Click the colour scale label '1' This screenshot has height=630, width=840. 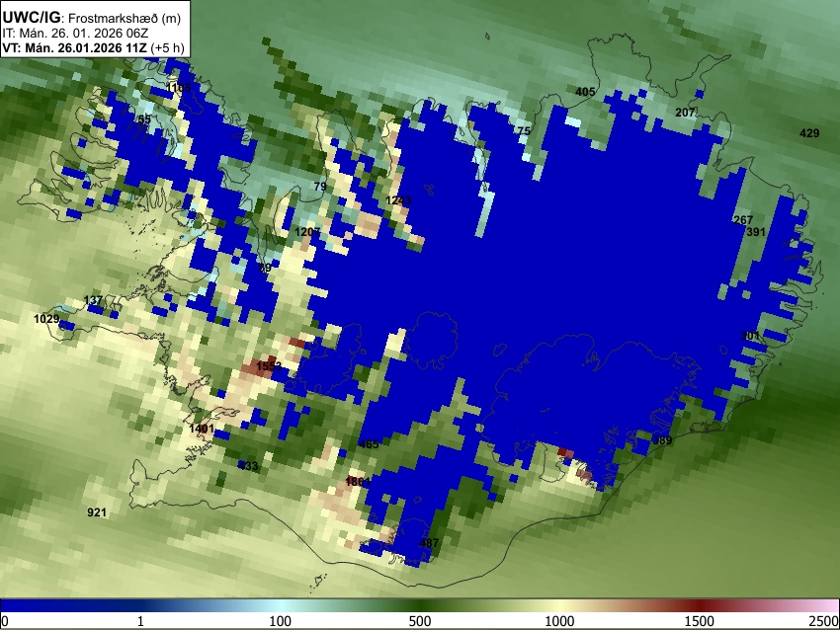tap(140, 621)
